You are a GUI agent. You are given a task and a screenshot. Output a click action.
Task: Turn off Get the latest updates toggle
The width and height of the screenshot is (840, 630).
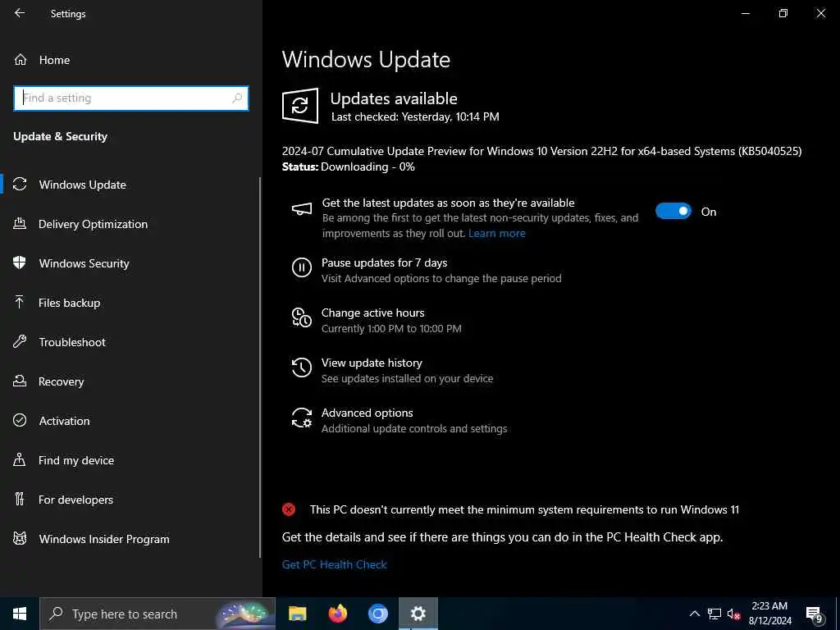(x=673, y=211)
